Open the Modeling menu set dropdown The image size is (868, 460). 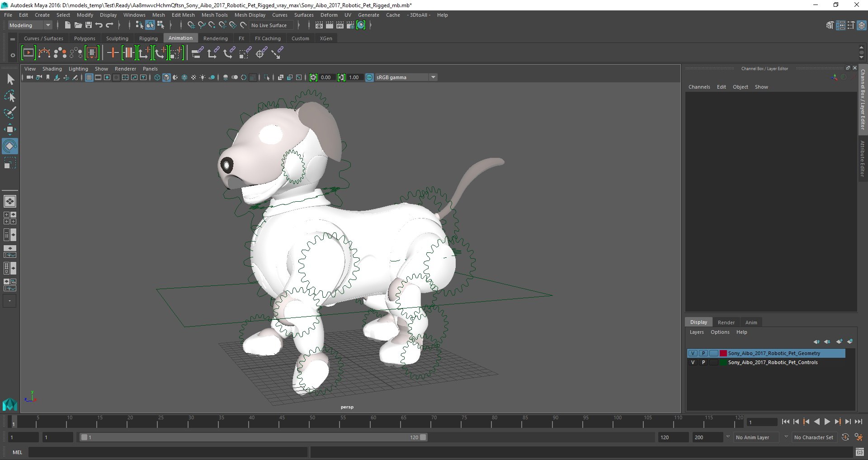(x=30, y=25)
